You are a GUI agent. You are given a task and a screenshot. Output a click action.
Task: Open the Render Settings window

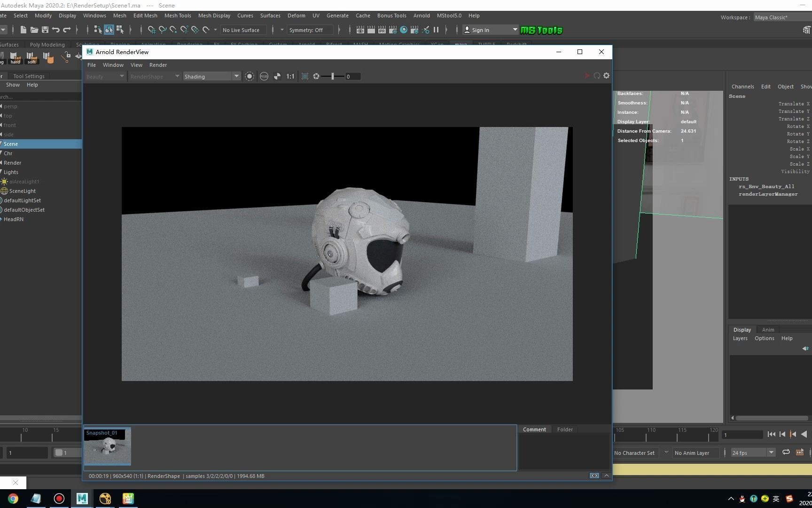pyautogui.click(x=393, y=30)
